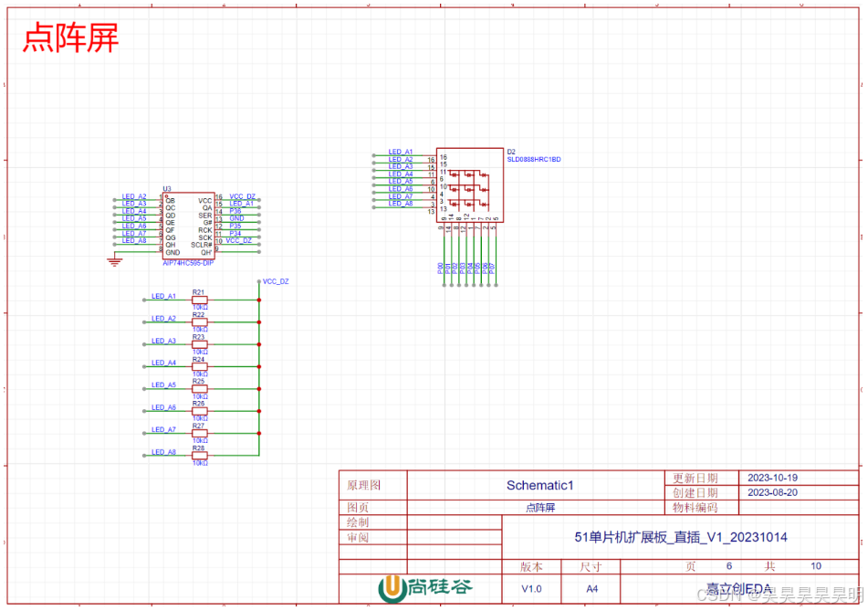Click update date 2023-10-19
This screenshot has height=611, width=868.
[x=772, y=478]
